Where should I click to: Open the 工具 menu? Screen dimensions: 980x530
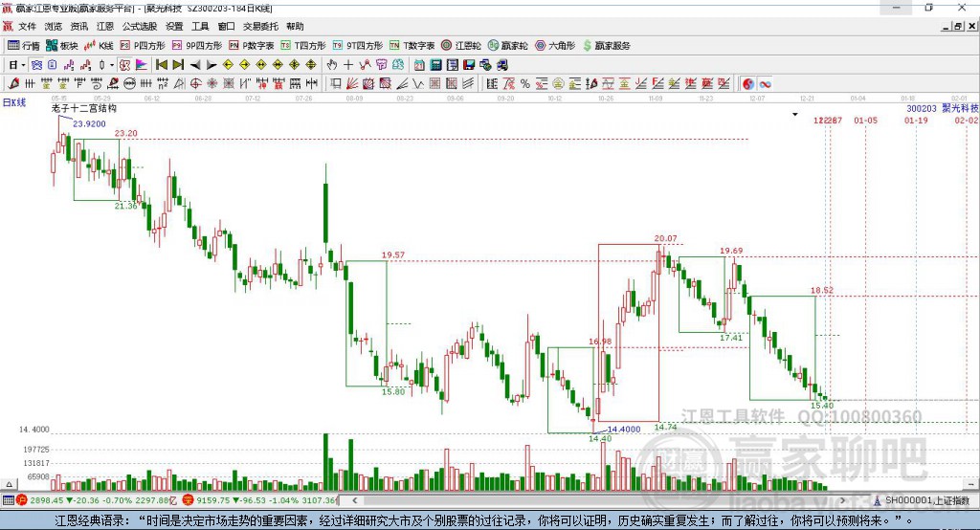tap(200, 26)
